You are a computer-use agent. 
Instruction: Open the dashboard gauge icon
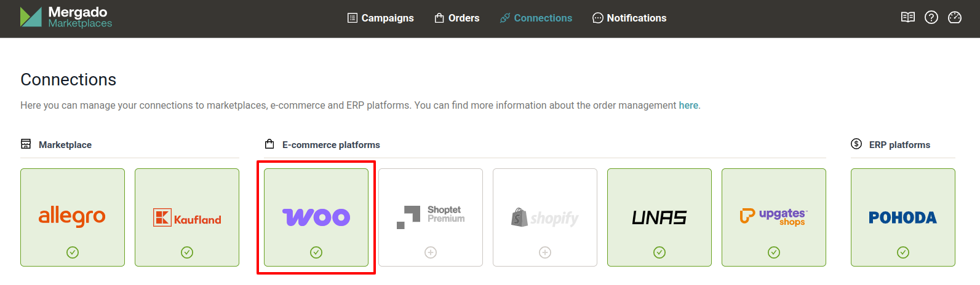(955, 17)
